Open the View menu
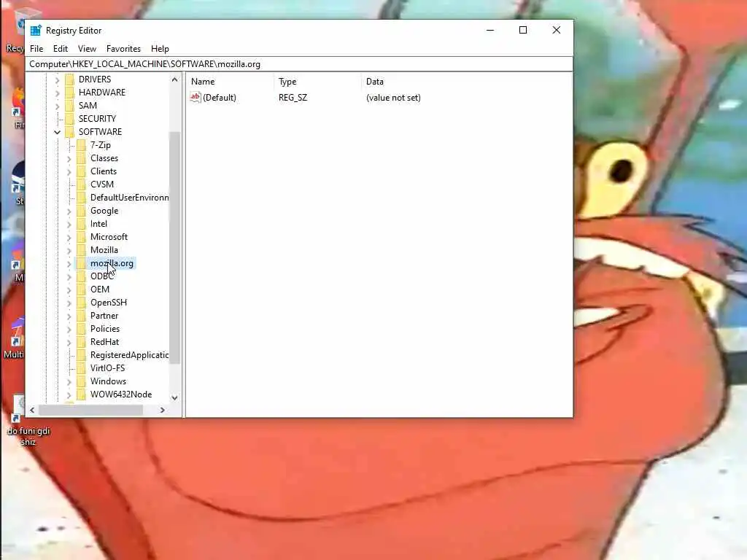747x560 pixels. click(x=87, y=49)
